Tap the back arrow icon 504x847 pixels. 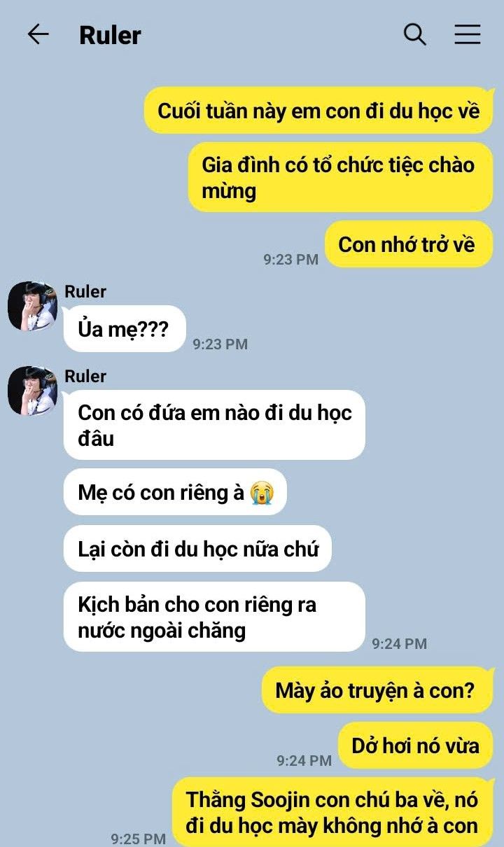click(38, 34)
